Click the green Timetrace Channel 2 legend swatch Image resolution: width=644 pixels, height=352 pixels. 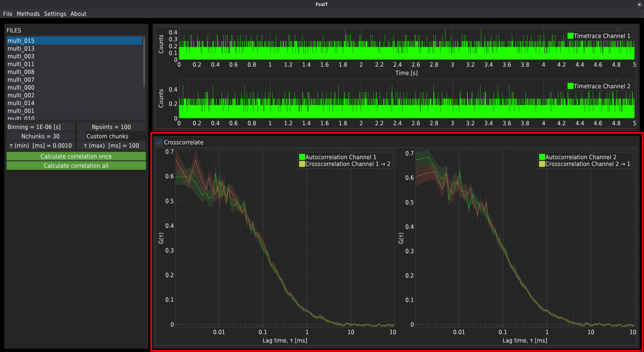click(570, 86)
